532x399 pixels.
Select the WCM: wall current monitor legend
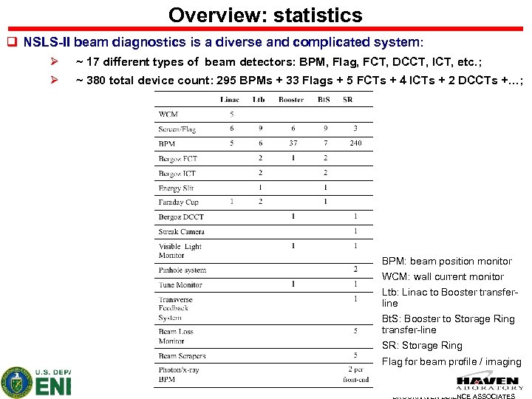(x=443, y=276)
